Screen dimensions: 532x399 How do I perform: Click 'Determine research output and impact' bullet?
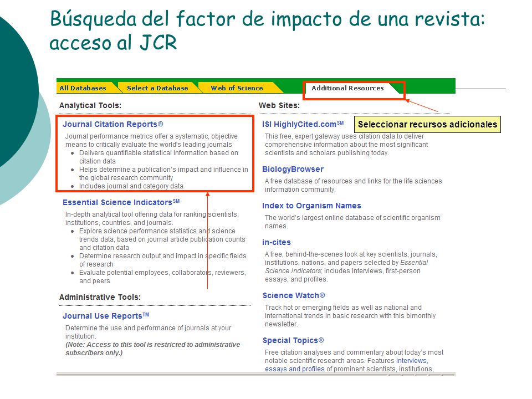163,260
